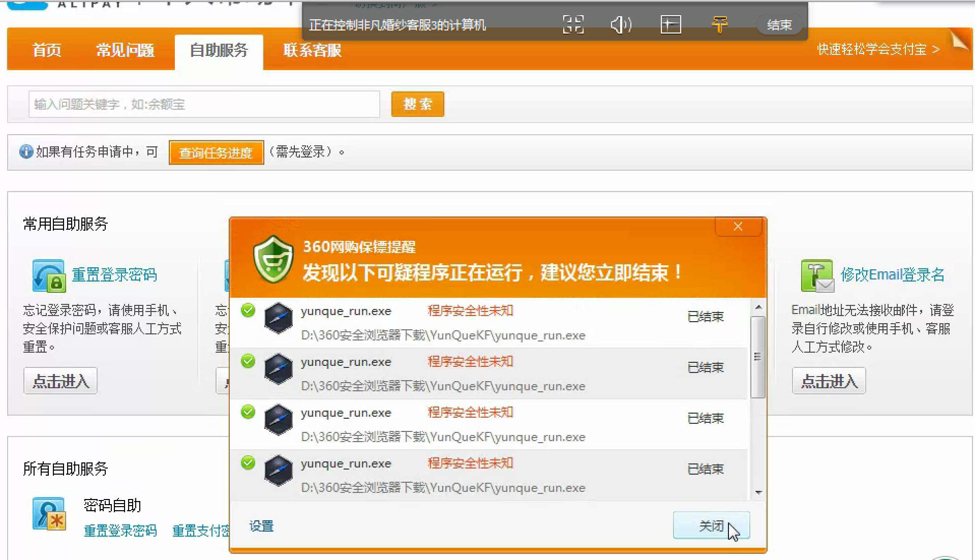Click the 常用自助服务 heading text

[66, 224]
